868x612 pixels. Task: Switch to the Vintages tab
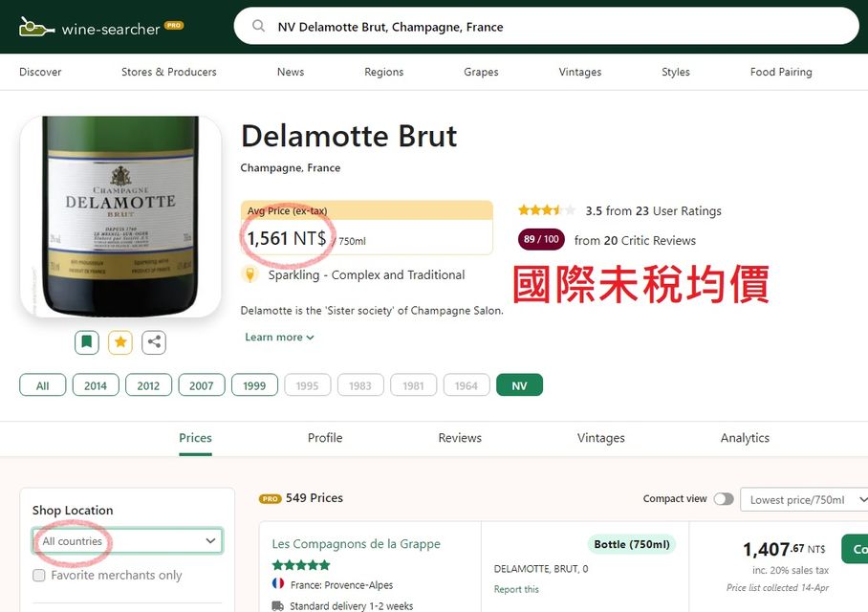click(600, 438)
